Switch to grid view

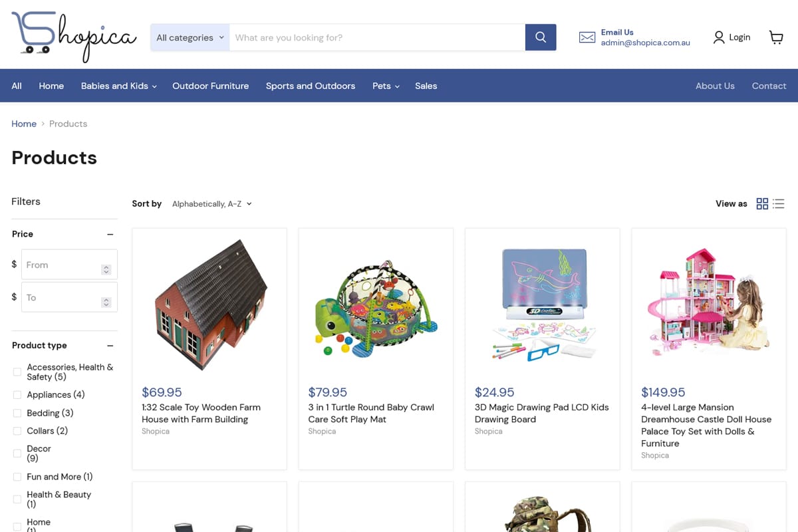[x=762, y=203]
